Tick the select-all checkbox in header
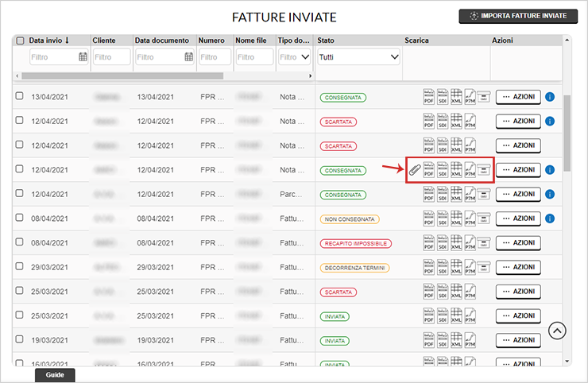 click(x=21, y=41)
